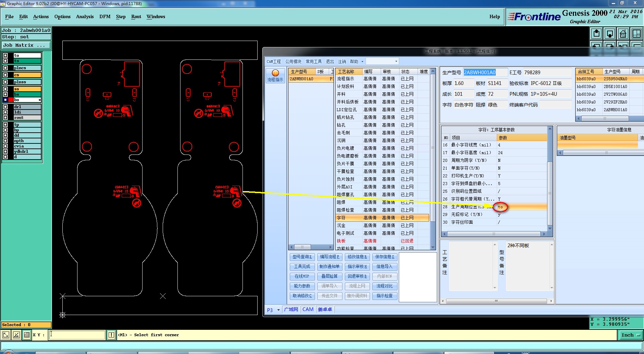Click the orange 流程指示 icon button

click(275, 76)
